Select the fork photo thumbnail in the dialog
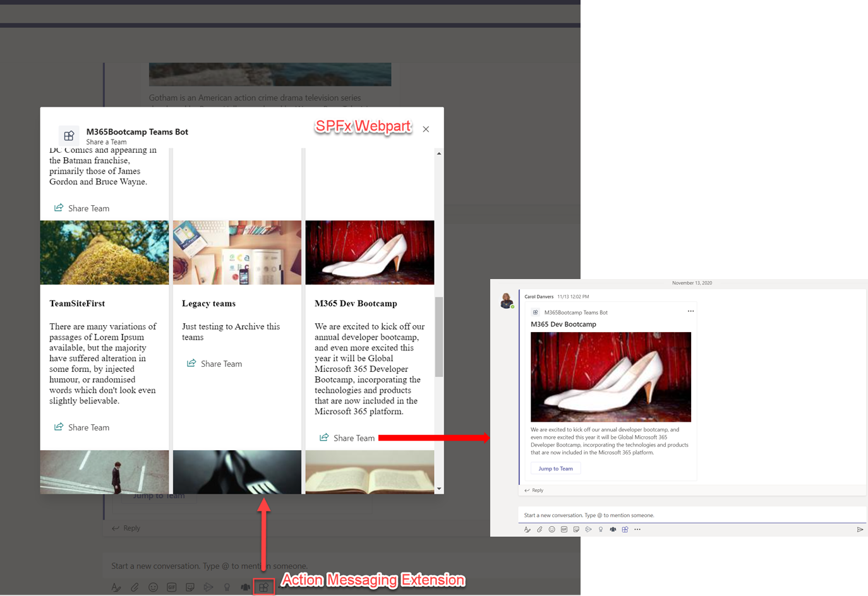The height and width of the screenshot is (596, 868). coord(237,472)
